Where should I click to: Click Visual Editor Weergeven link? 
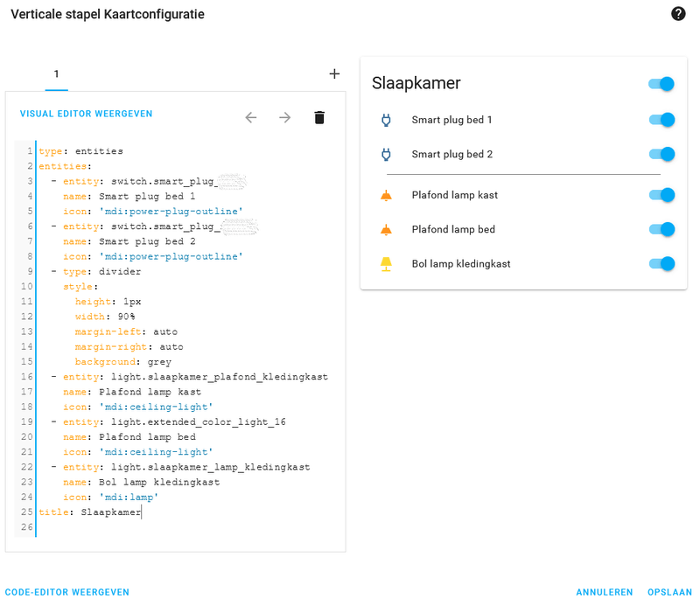(x=87, y=114)
